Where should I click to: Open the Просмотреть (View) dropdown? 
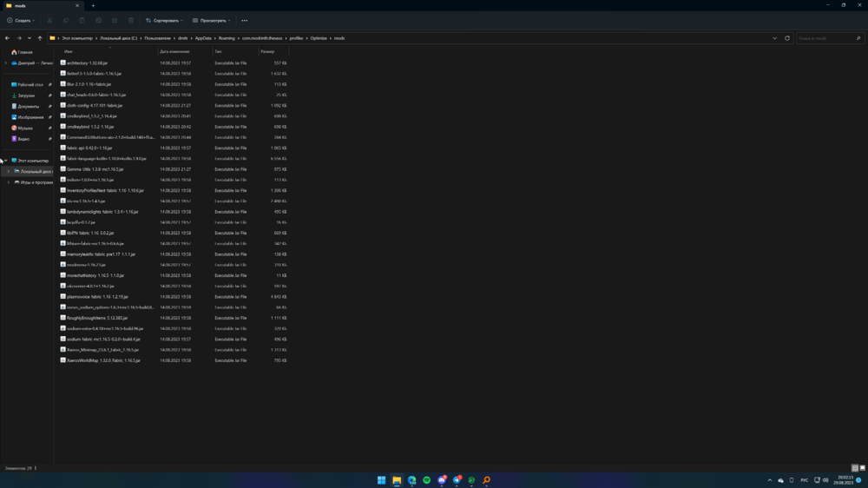(x=212, y=21)
